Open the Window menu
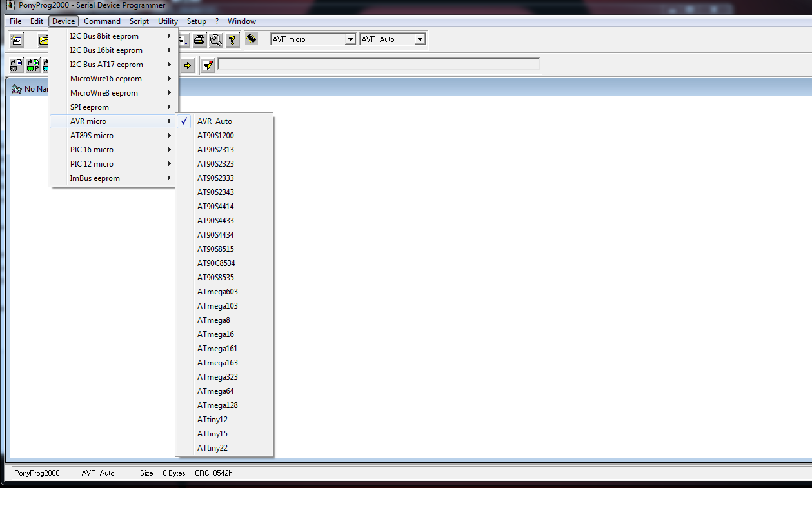Screen dimensions: 812x530 242,21
